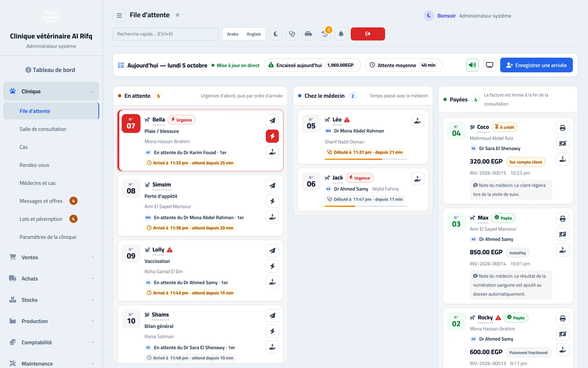Toggle the hamburger sidebar menu button
This screenshot has width=588, height=368.
(x=119, y=15)
